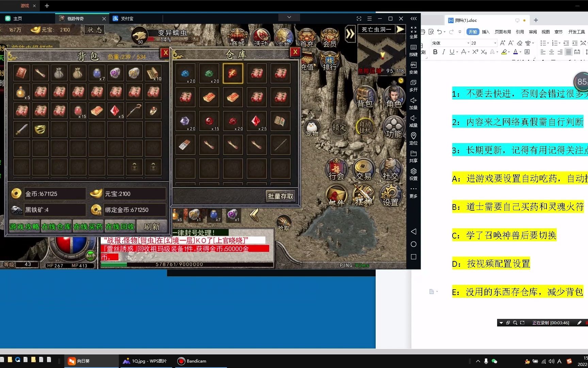Image resolution: width=588 pixels, height=368 pixels.
Task: Switch to 插入 ribbon tab
Action: [x=486, y=32]
